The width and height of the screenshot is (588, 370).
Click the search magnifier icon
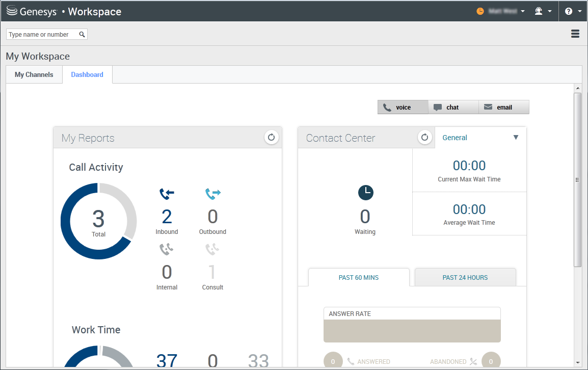coord(82,35)
